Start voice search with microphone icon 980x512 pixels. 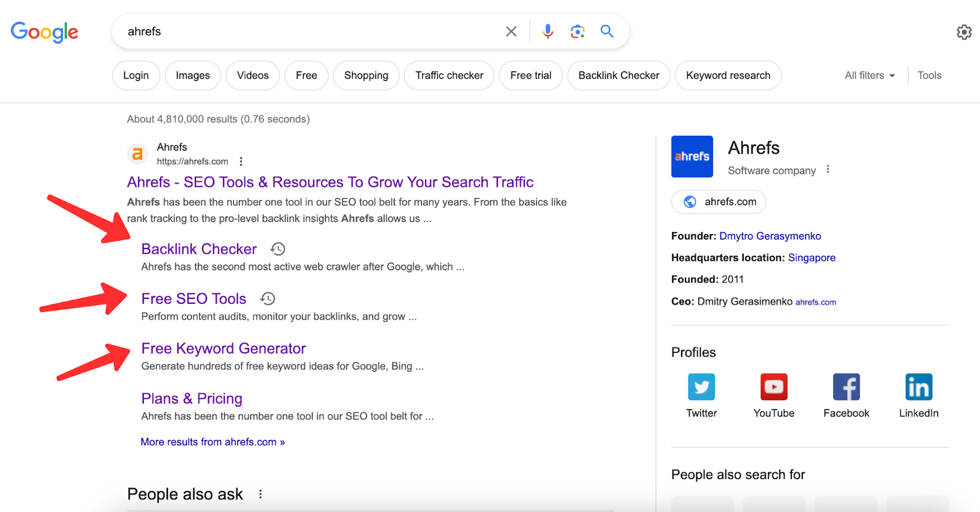[x=548, y=31]
